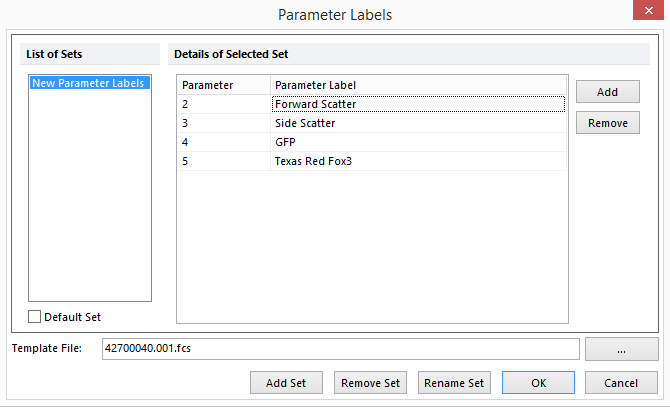Open file browser with ellipsis button
Screen dimensions: 670x407
point(622,349)
